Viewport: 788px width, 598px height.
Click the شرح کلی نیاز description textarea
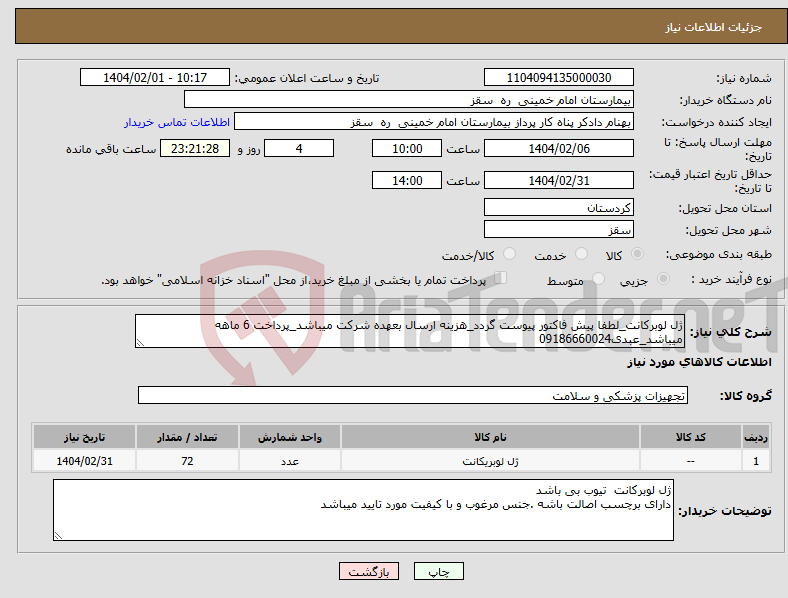pyautogui.click(x=410, y=331)
